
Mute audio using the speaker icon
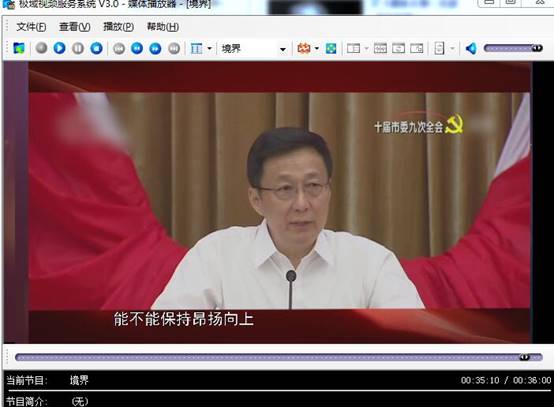[471, 48]
